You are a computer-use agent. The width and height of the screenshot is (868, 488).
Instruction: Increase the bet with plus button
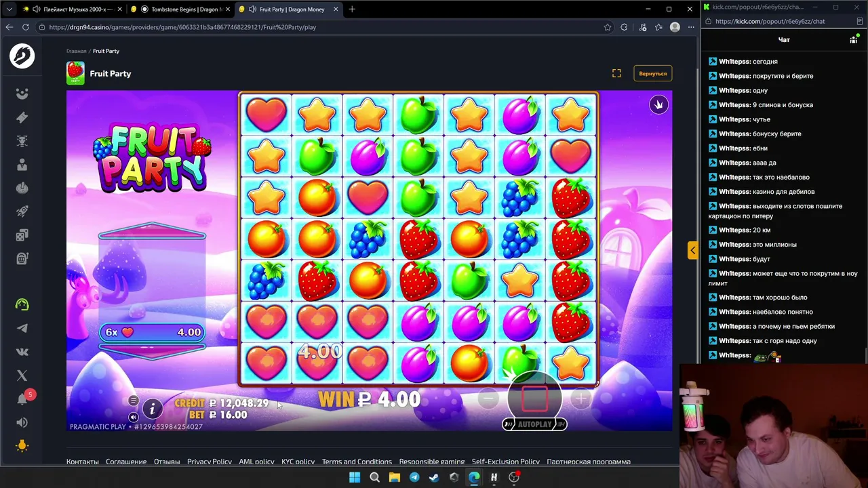(x=580, y=399)
